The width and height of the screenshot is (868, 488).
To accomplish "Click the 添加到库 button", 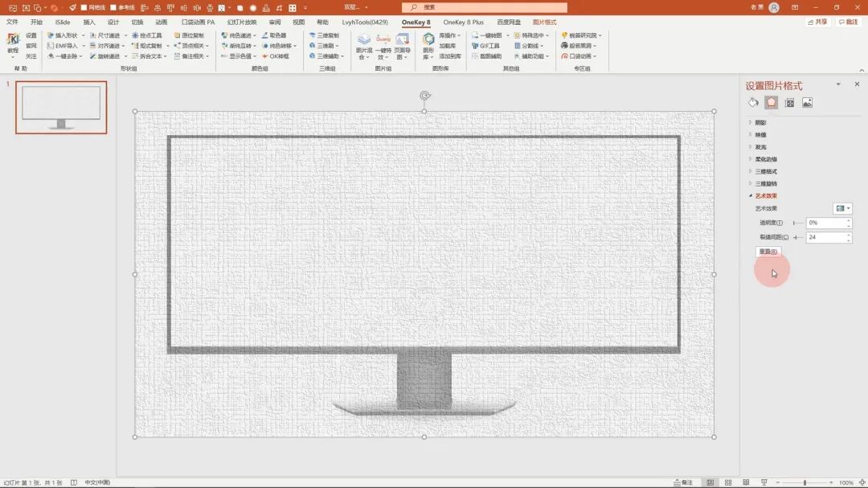I will tap(450, 56).
